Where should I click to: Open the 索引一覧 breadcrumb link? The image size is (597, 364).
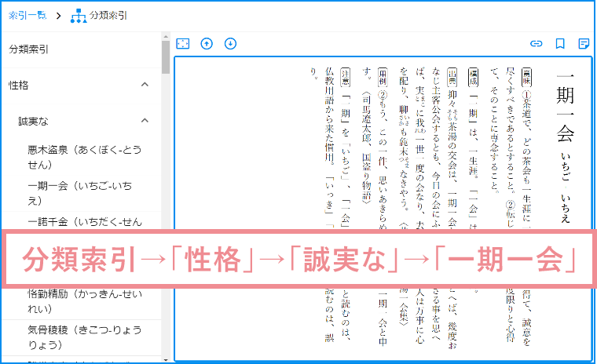[27, 16]
